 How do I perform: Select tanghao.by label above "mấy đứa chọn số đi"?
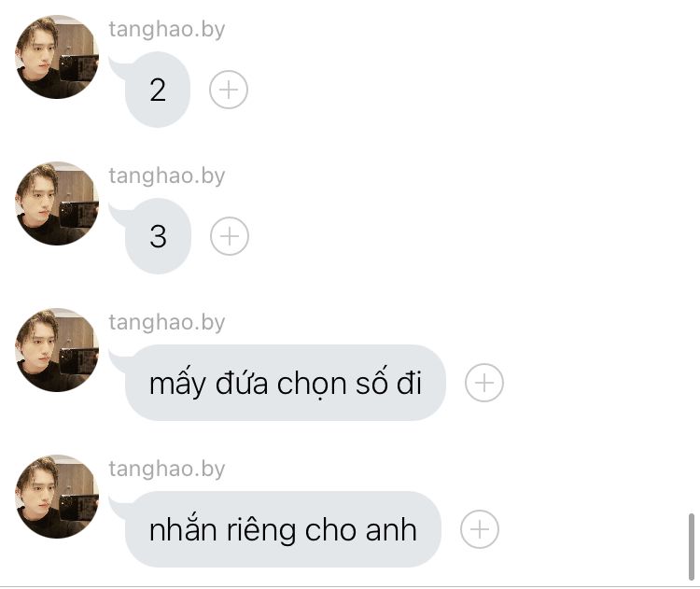pyautogui.click(x=167, y=322)
